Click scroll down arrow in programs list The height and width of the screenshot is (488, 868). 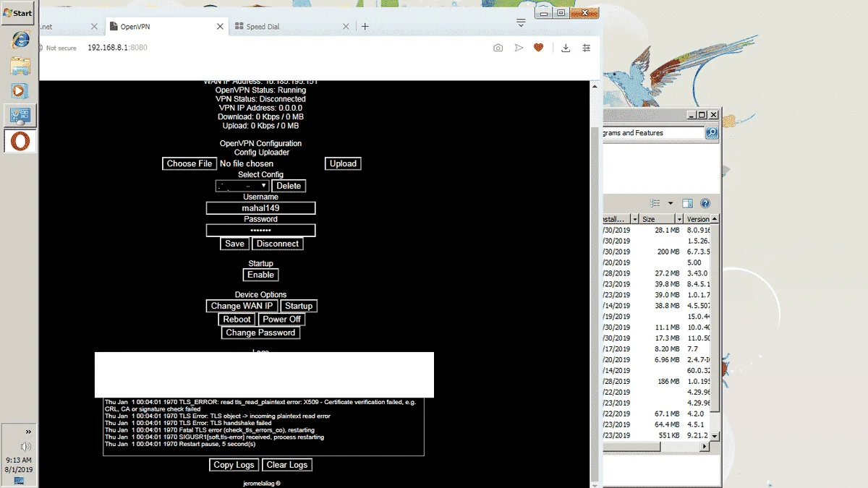click(x=715, y=436)
